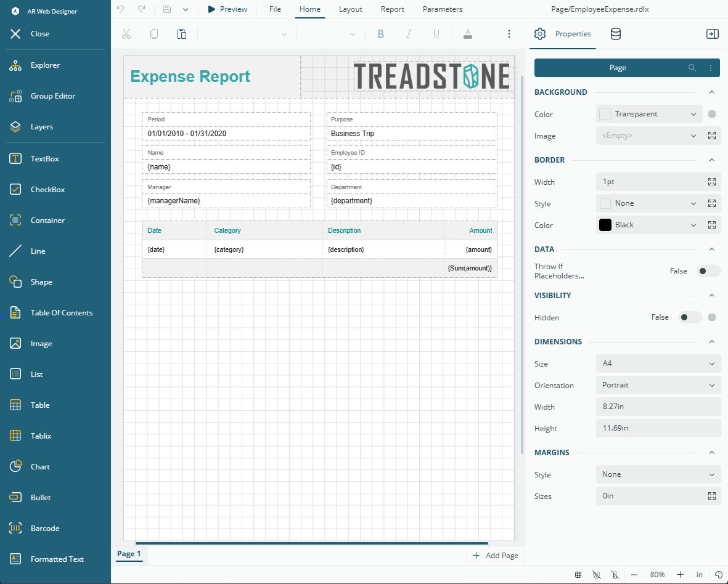Screen dimensions: 728x584
Task: Open the page Size A4 dropdown
Action: (x=658, y=363)
